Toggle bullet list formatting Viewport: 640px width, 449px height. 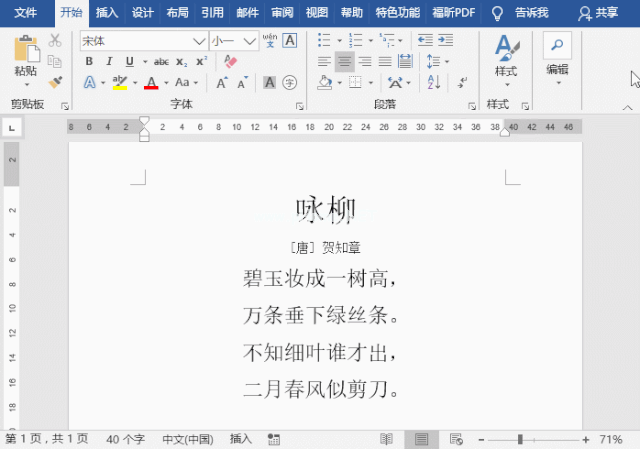pos(324,40)
